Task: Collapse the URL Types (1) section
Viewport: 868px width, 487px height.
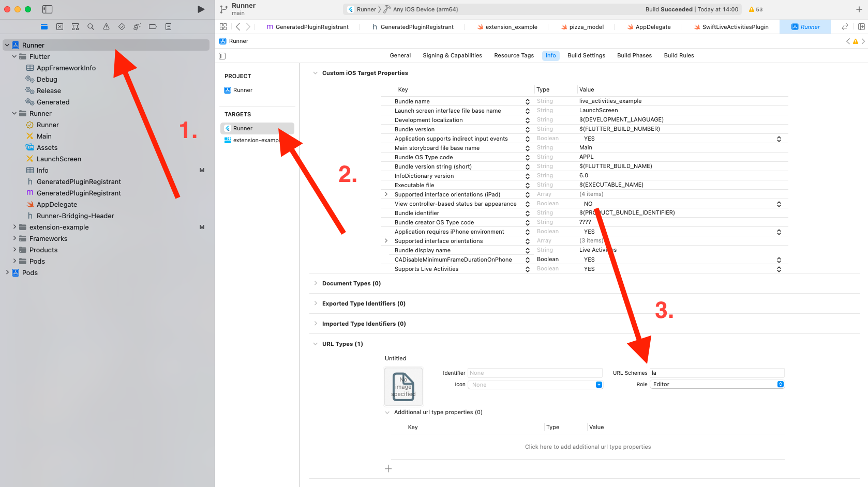Action: (315, 344)
